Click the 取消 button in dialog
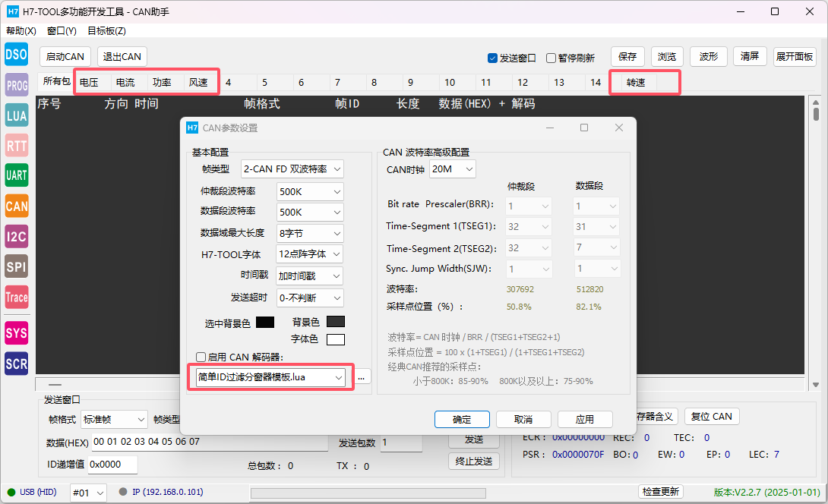This screenshot has height=504, width=828. pyautogui.click(x=523, y=419)
